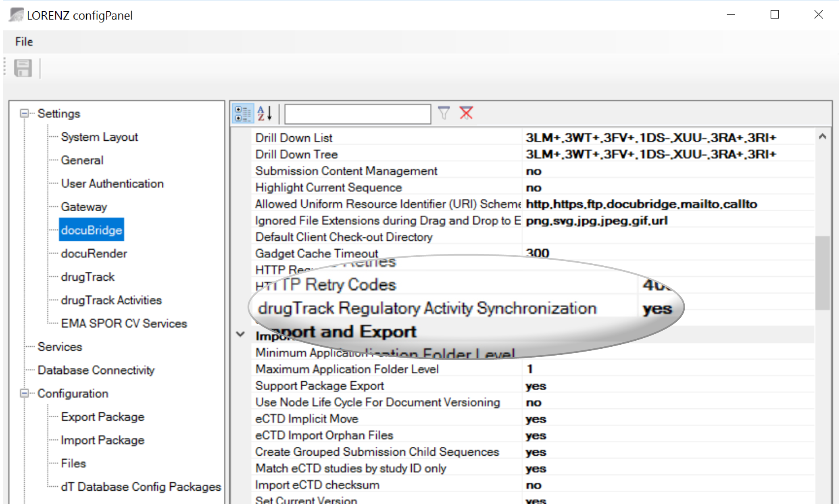Screen dimensions: 840x504
Task: Click the Support Package Export 'yes' value
Action: click(536, 386)
